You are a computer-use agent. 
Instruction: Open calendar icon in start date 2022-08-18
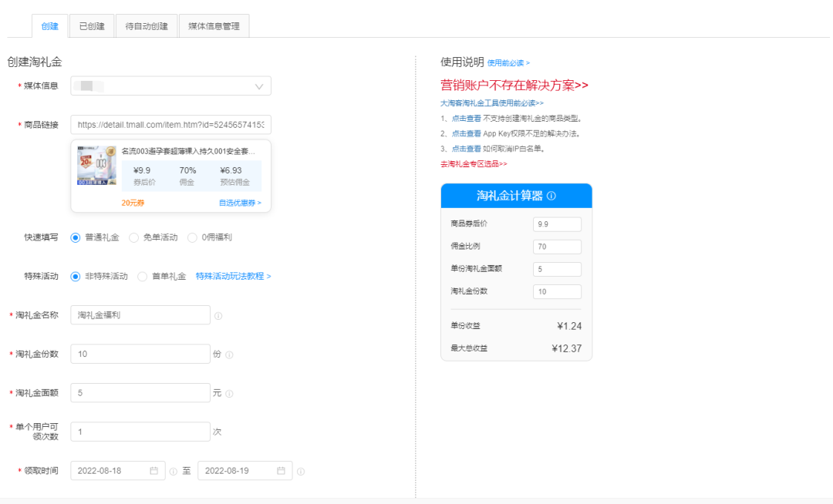click(x=153, y=471)
